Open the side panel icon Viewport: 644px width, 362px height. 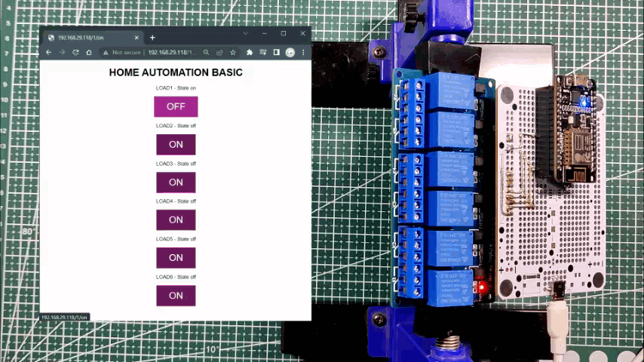[x=276, y=53]
